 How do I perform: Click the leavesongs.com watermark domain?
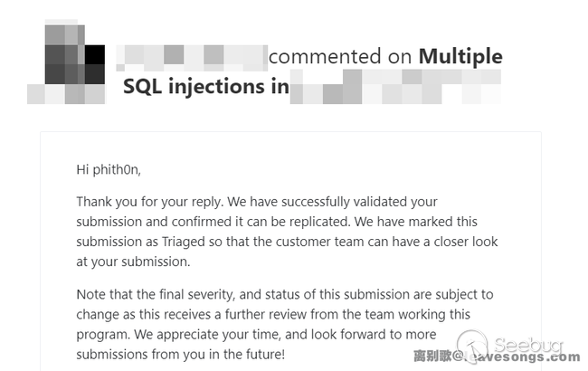(x=520, y=358)
